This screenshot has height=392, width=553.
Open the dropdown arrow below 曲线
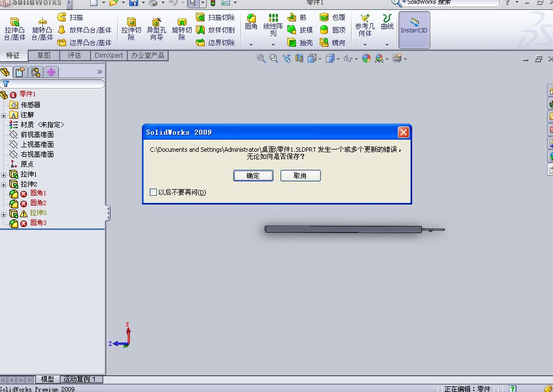[387, 45]
